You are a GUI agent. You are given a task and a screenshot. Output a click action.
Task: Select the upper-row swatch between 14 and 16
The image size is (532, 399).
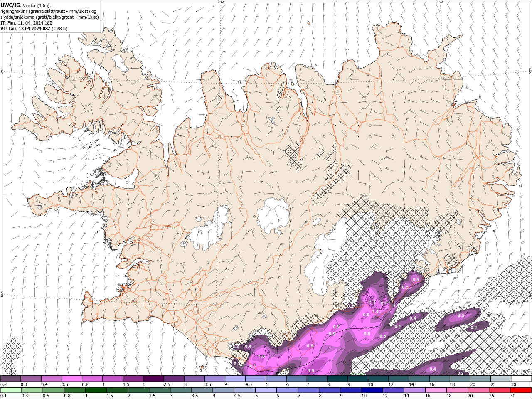tap(419, 379)
